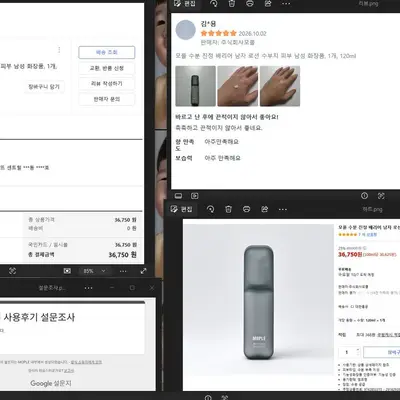Open vertical three-dots menu in the order card
Image resolution: width=400 pixels, height=400 pixels.
(x=59, y=50)
